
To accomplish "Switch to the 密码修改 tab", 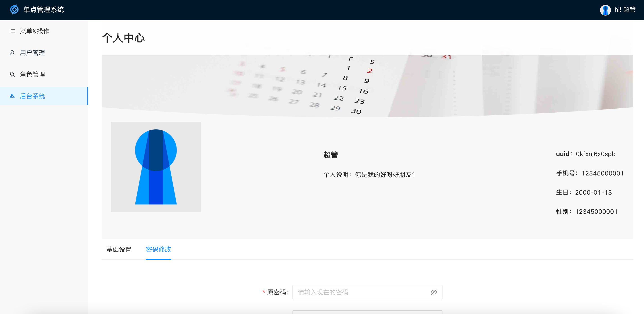I will tap(159, 249).
